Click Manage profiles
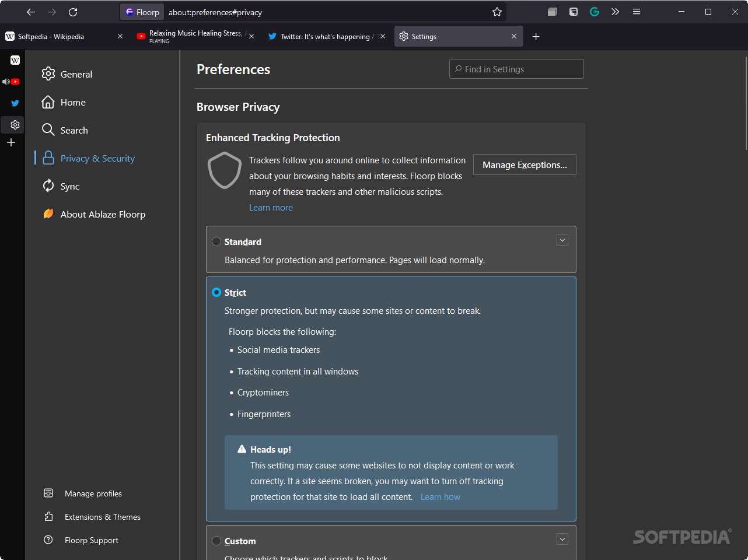This screenshot has height=560, width=748. point(83,494)
